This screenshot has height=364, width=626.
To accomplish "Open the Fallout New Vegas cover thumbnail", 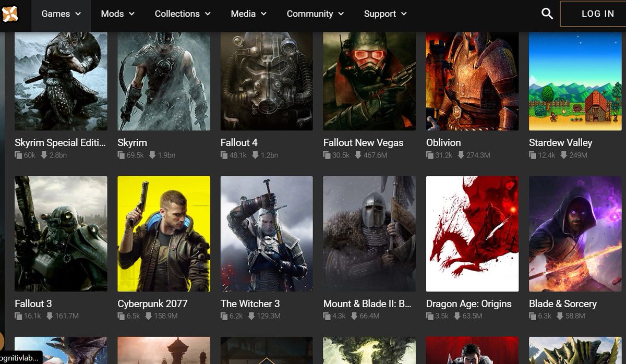I will point(369,81).
